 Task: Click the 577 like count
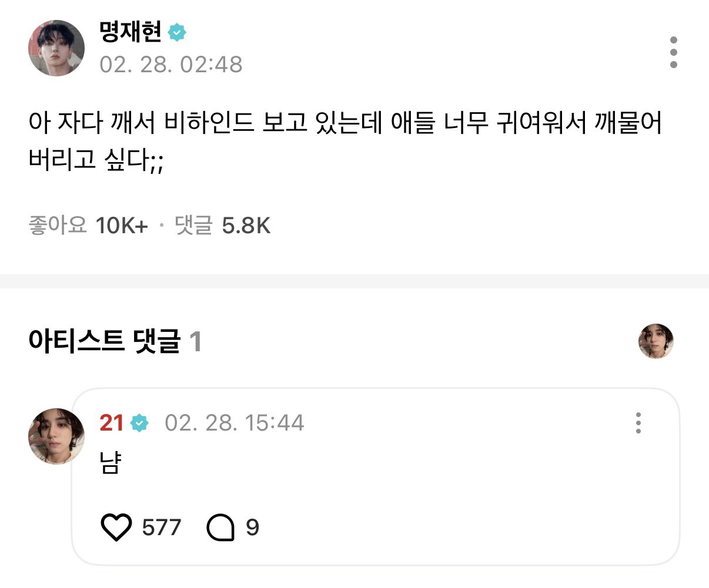click(x=161, y=527)
